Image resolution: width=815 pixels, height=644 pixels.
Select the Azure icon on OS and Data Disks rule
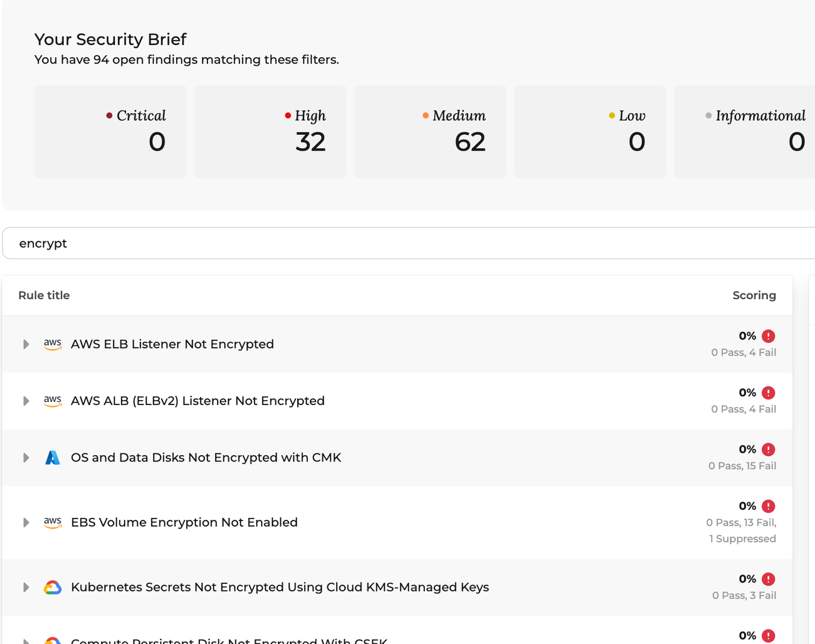53,457
